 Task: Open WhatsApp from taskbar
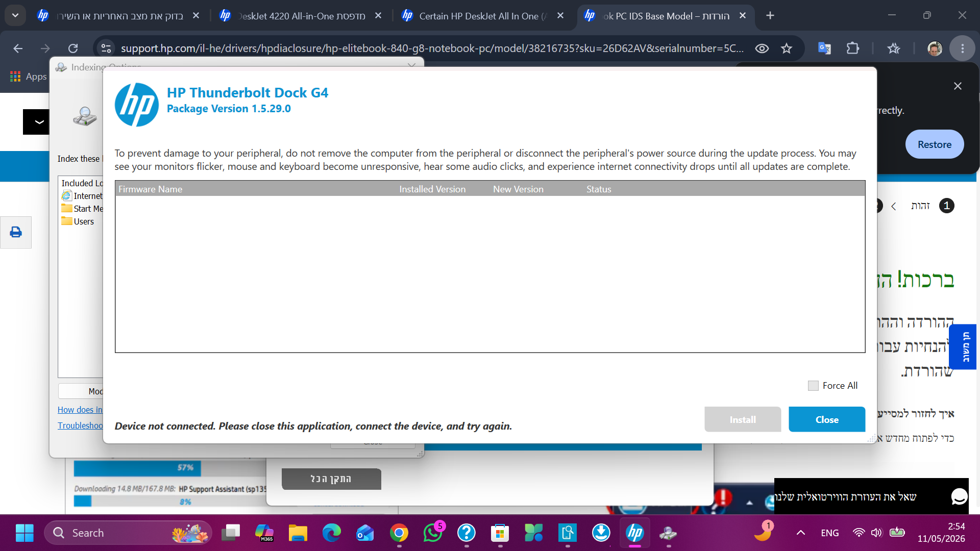click(x=433, y=533)
